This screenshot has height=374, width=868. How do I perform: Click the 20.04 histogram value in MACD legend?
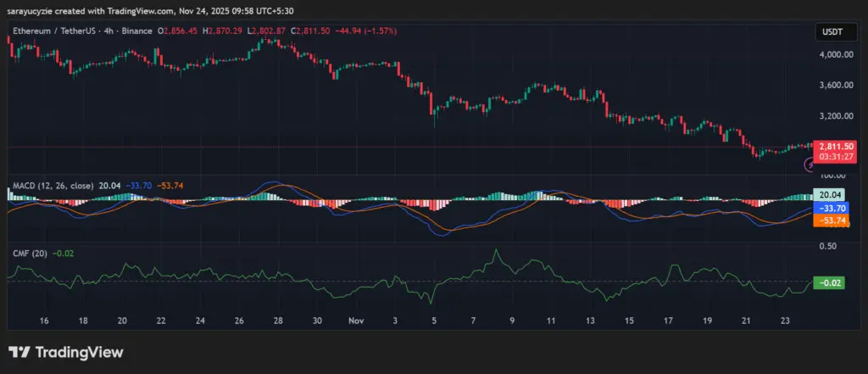coord(108,186)
